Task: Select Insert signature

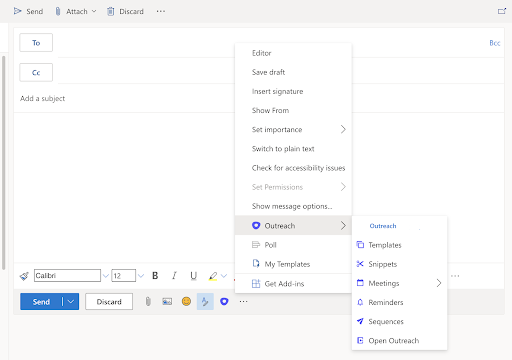Action: point(293,91)
